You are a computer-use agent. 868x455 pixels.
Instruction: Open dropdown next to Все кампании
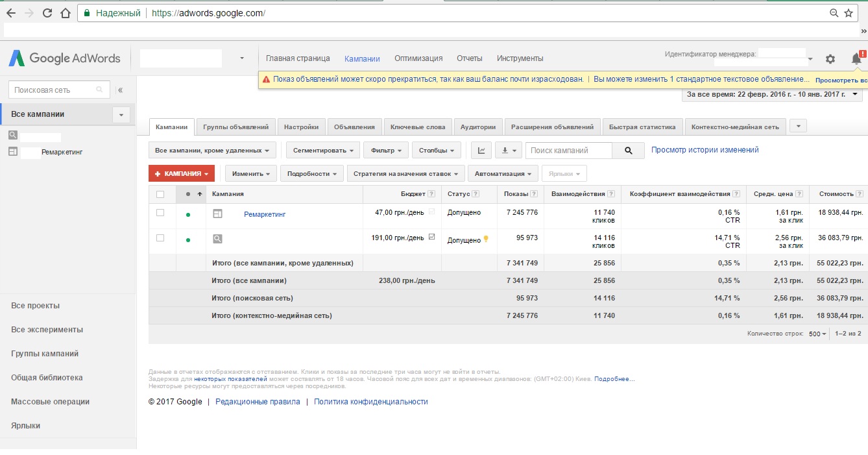(121, 115)
